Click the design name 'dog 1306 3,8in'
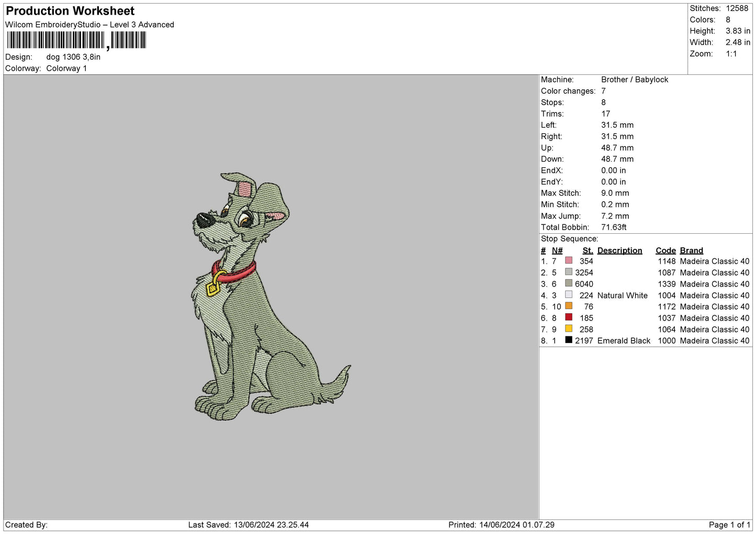This screenshot has width=756, height=534. pyautogui.click(x=73, y=57)
